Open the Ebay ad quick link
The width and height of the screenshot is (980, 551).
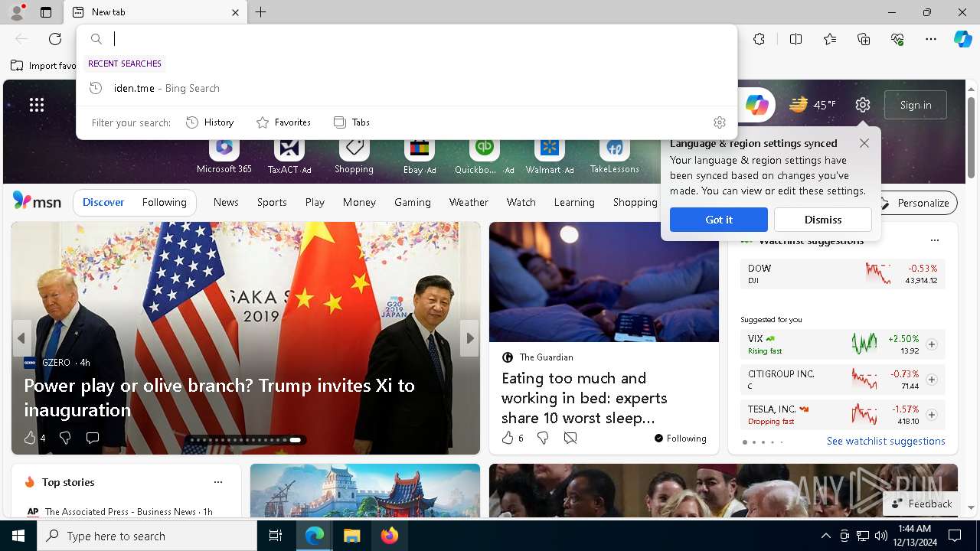tap(420, 156)
